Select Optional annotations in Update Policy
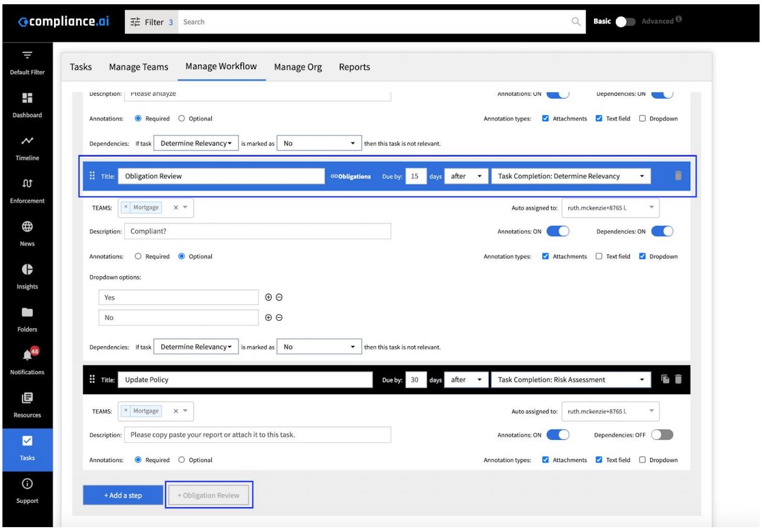 [x=182, y=460]
